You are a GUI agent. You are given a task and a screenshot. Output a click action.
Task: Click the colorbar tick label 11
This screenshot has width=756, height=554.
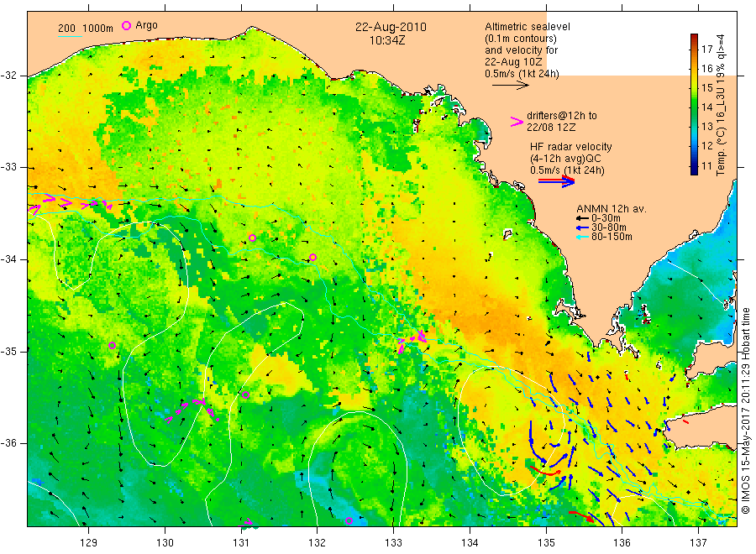pos(707,166)
